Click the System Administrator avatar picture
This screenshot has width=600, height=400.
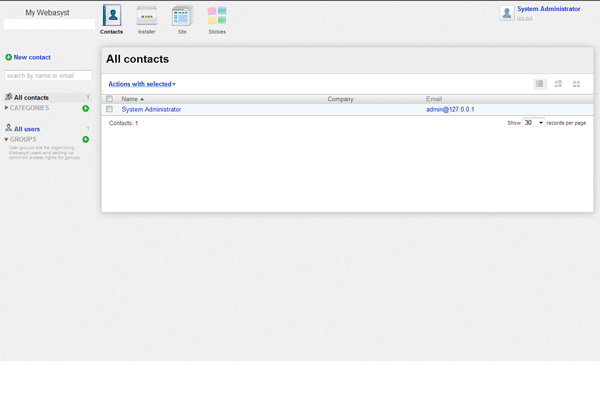point(507,13)
